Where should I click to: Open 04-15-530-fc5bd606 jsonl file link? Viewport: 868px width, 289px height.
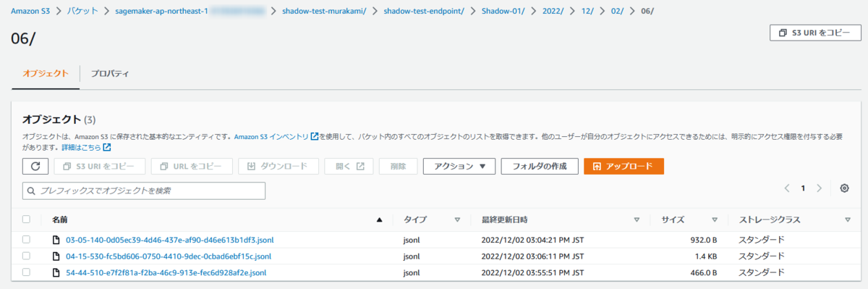coord(169,256)
